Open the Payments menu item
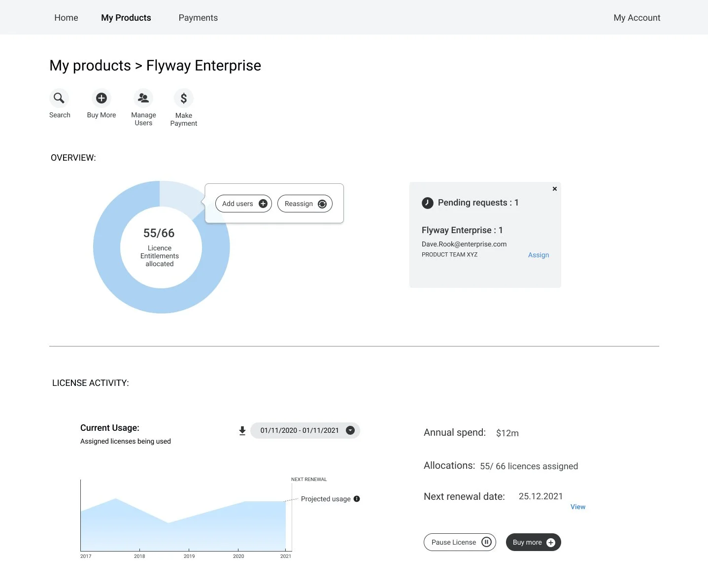The height and width of the screenshot is (588, 708). click(198, 18)
